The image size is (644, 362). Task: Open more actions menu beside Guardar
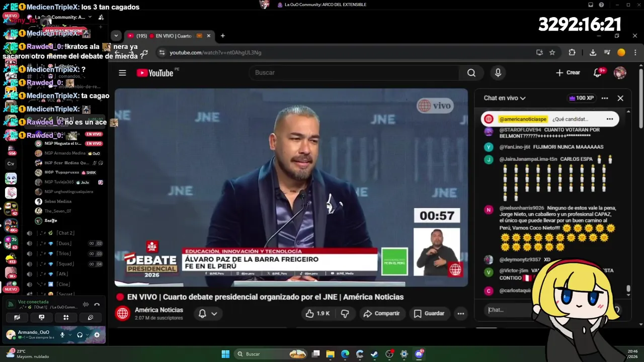click(460, 313)
